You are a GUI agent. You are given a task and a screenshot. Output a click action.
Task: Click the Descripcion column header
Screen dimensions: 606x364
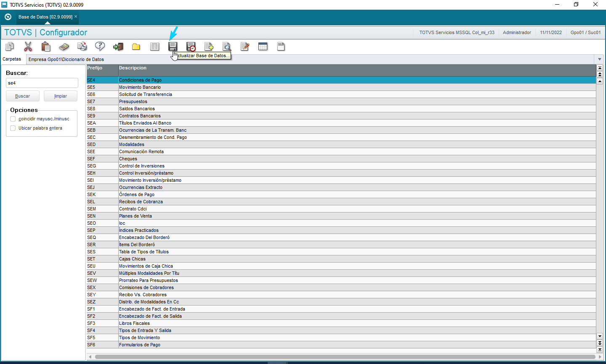(x=357, y=70)
